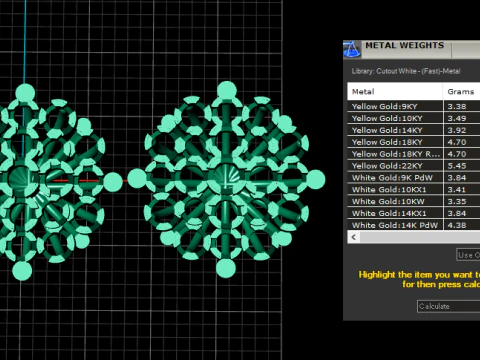Click the 3.92 grams value
The height and width of the screenshot is (360, 480).
point(457,130)
